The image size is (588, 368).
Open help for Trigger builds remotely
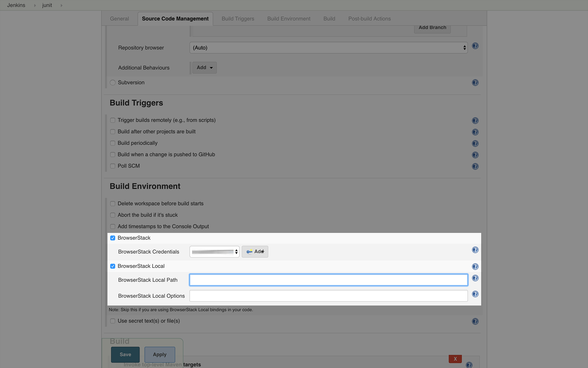(x=475, y=120)
